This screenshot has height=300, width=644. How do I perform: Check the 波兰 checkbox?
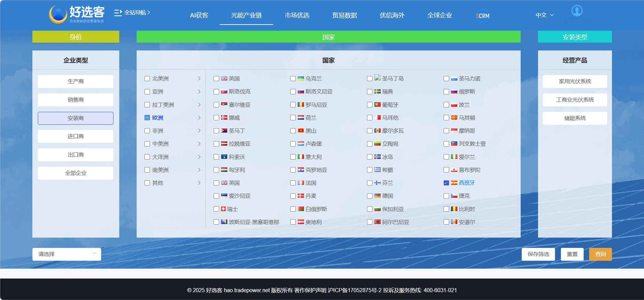[446, 105]
